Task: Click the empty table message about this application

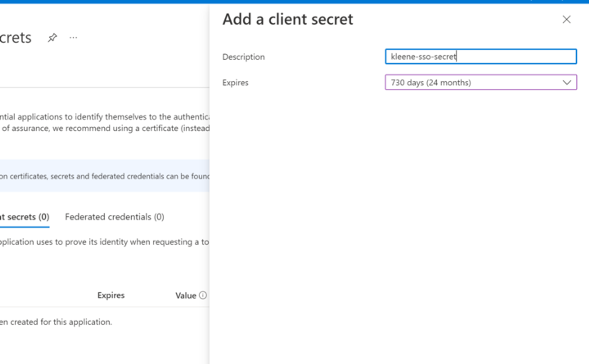Action: (x=56, y=322)
